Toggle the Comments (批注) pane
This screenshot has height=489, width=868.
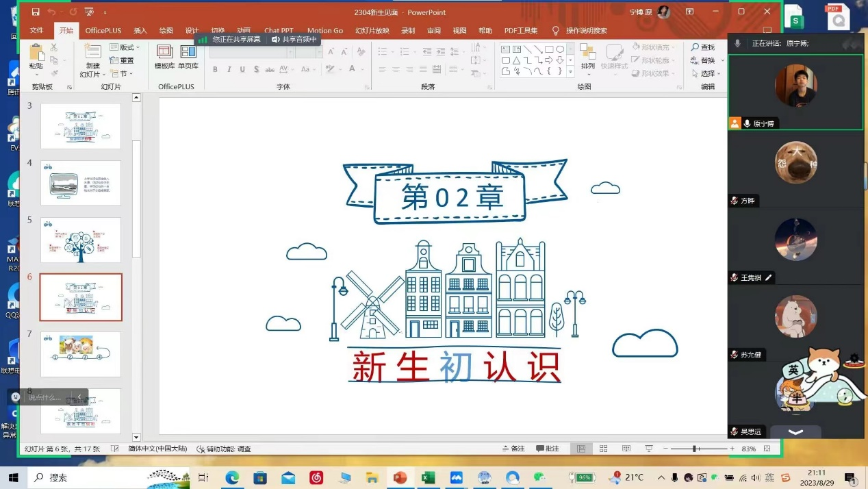click(x=548, y=449)
